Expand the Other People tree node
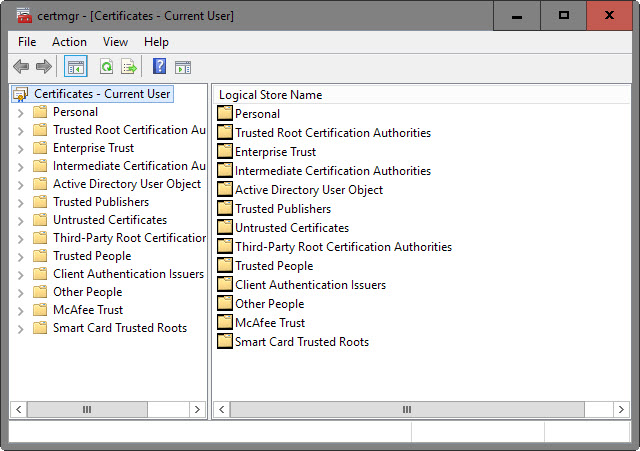 point(20,293)
